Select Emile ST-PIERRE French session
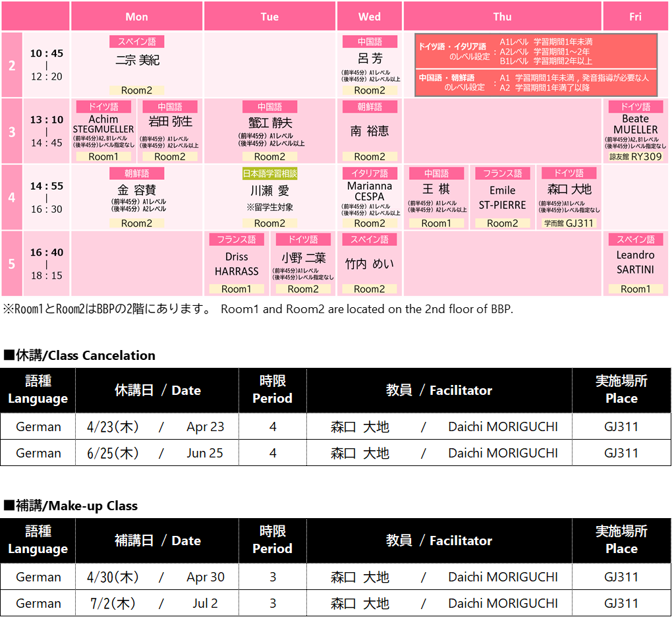The image size is (672, 617). point(502,197)
